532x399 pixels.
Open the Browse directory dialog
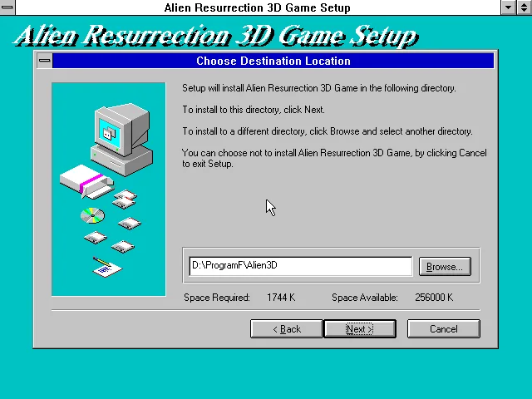445,266
